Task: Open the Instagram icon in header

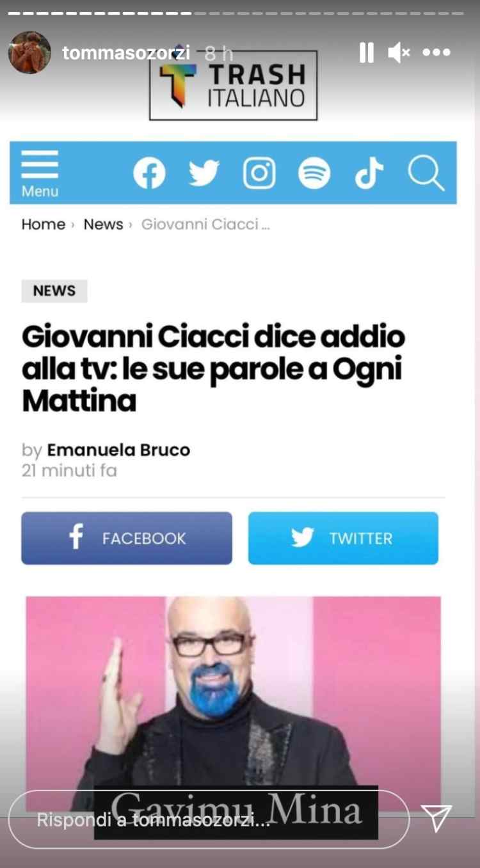Action: (x=259, y=173)
